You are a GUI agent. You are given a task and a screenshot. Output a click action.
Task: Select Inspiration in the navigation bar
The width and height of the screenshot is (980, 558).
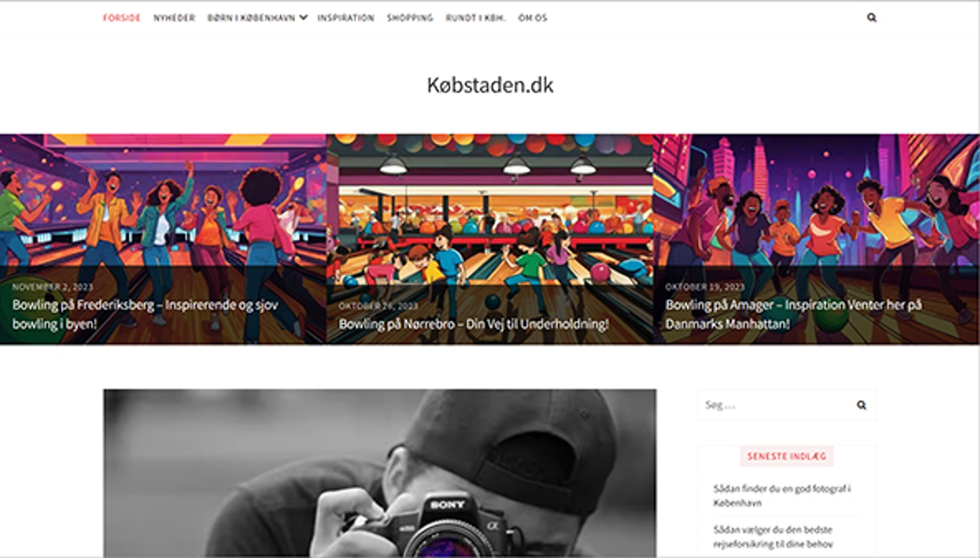point(346,18)
